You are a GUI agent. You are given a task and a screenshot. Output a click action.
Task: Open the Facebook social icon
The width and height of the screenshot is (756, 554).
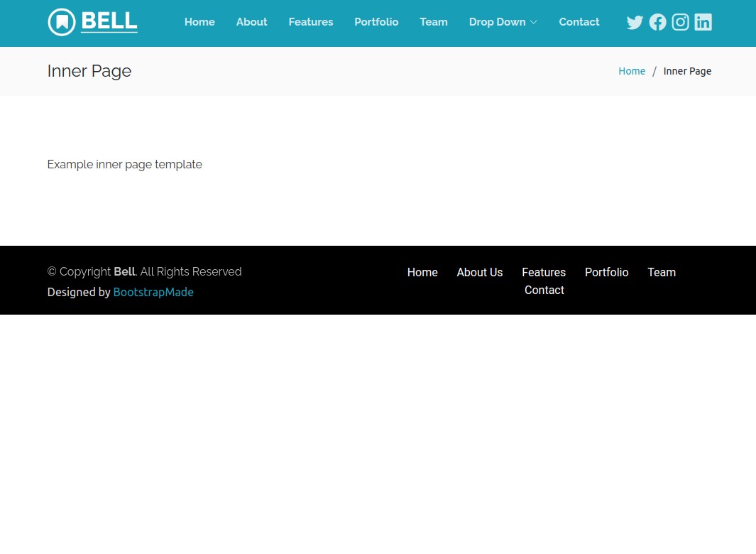pos(657,23)
